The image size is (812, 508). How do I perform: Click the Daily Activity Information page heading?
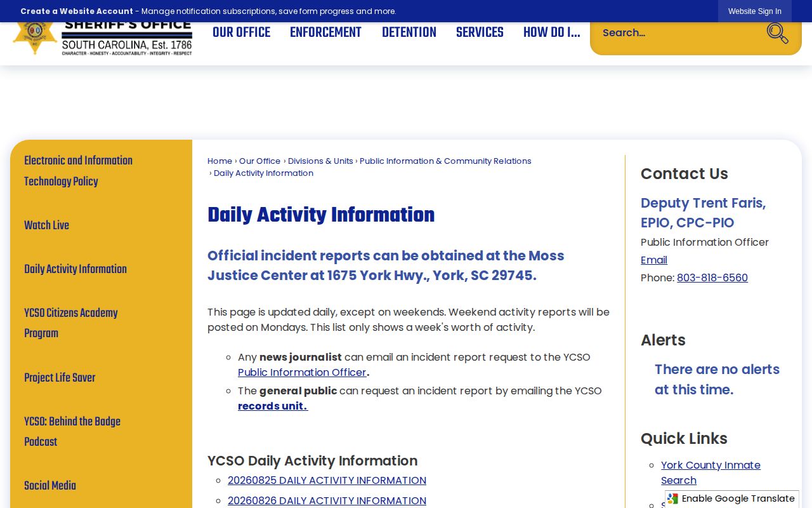[x=321, y=215]
